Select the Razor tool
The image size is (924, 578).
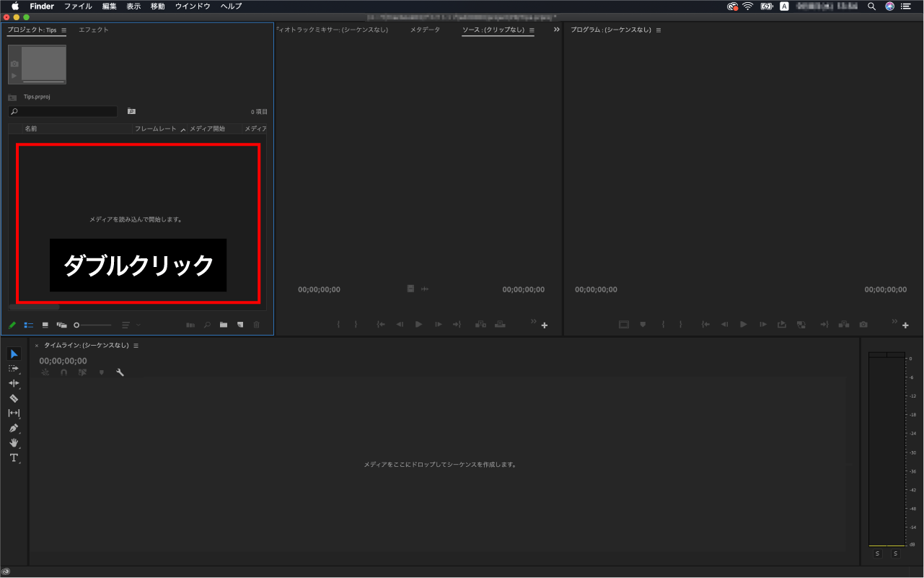coord(14,398)
